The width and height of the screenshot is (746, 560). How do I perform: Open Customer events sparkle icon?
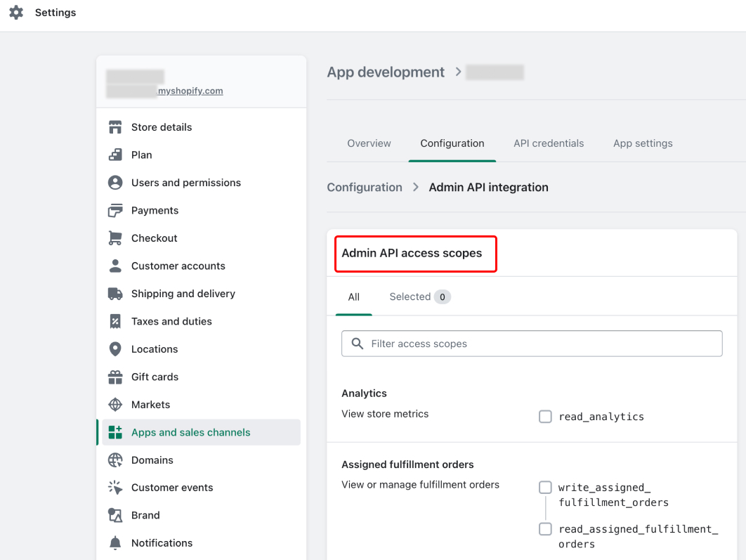pyautogui.click(x=116, y=487)
